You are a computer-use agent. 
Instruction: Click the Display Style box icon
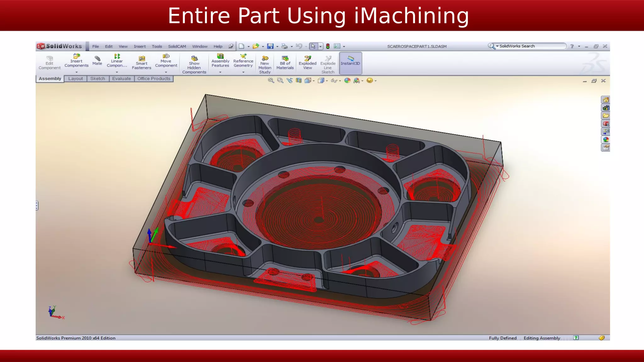(x=321, y=80)
